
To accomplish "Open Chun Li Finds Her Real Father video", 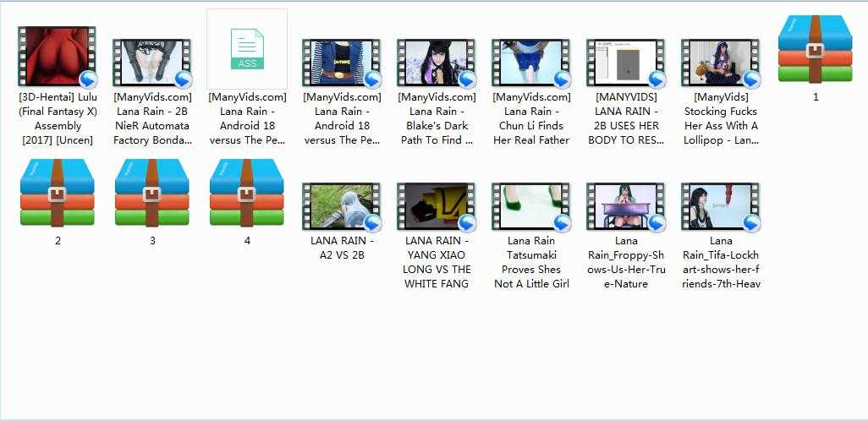I will click(x=531, y=63).
